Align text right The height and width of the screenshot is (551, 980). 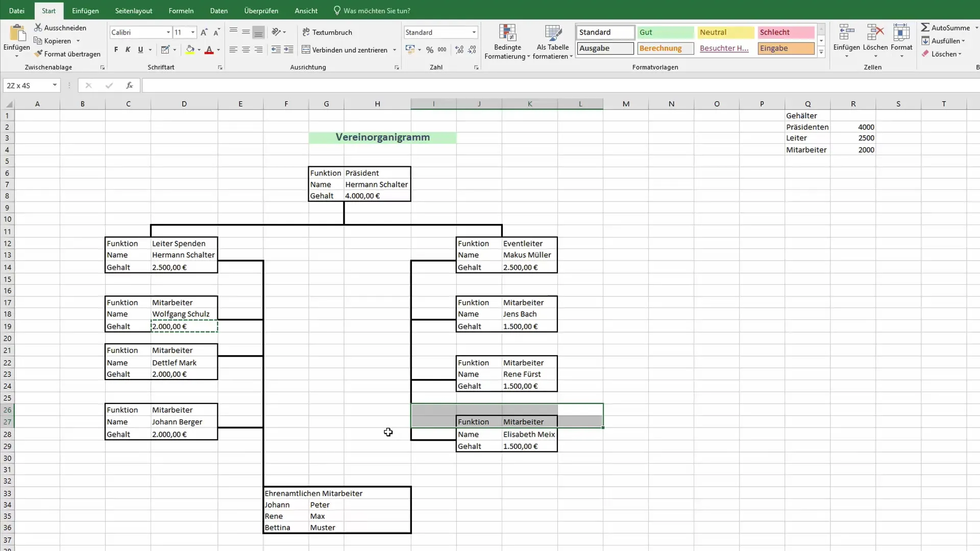tap(259, 49)
